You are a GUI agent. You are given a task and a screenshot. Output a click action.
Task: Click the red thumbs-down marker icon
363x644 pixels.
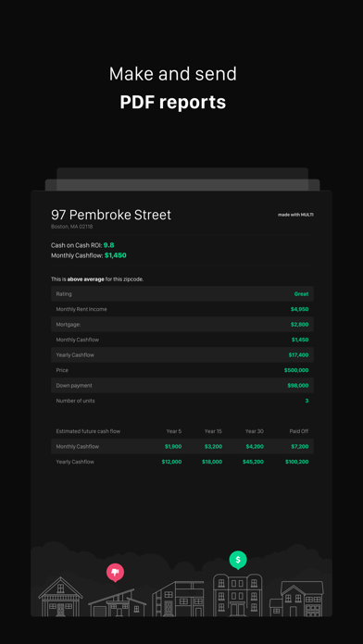point(115,572)
